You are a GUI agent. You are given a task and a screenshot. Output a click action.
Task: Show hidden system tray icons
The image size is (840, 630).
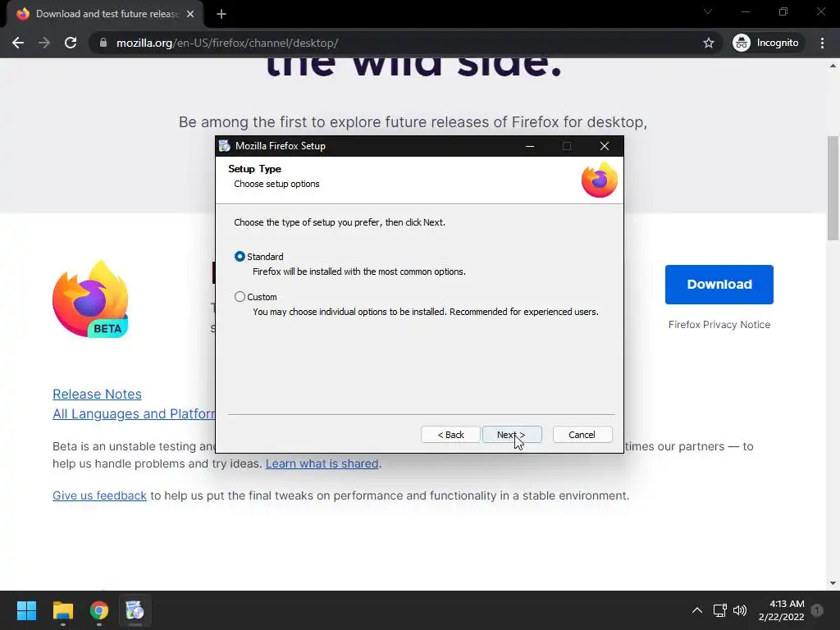pos(697,610)
